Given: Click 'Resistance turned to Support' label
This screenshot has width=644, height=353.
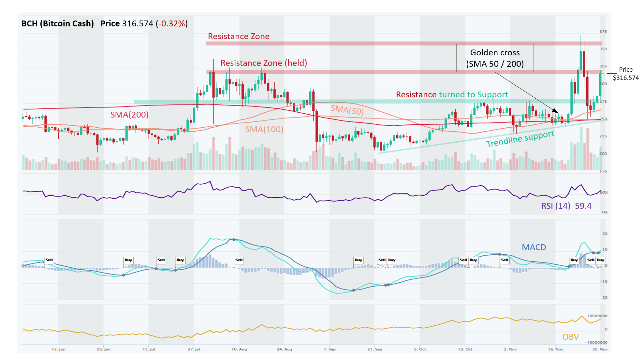Looking at the screenshot, I should pos(452,94).
